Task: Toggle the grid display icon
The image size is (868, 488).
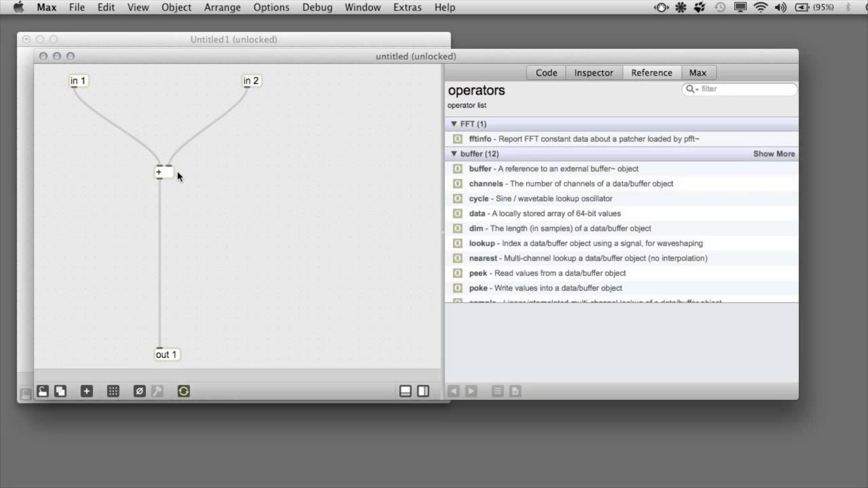Action: coord(113,391)
